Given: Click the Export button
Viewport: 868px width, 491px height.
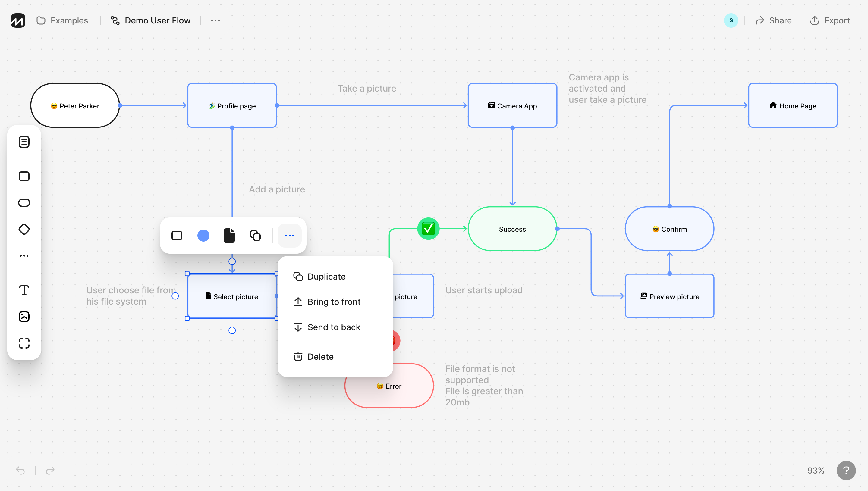Looking at the screenshot, I should [x=829, y=20].
